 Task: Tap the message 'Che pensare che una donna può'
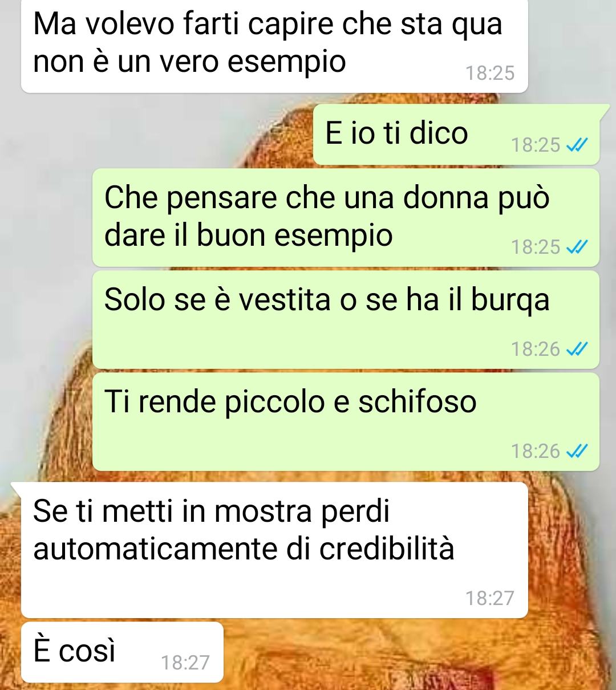click(x=346, y=217)
